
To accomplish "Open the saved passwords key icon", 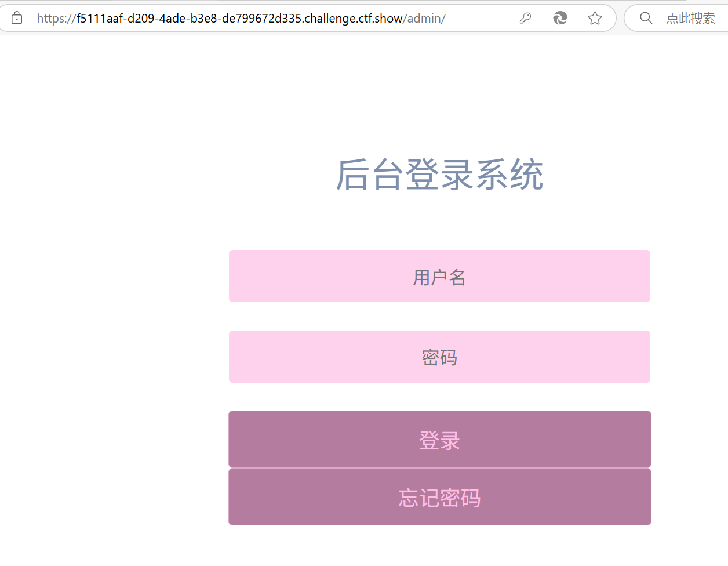I will (x=525, y=18).
